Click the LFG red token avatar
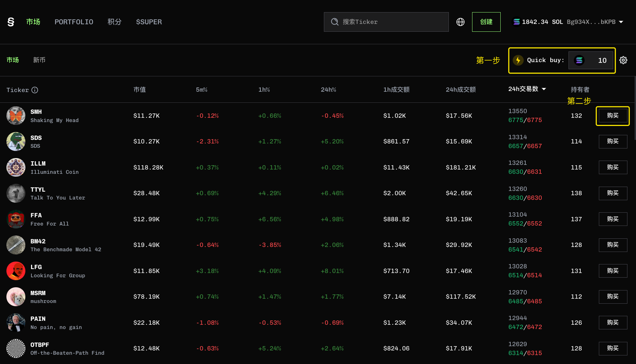This screenshot has width=636, height=364. point(16,271)
